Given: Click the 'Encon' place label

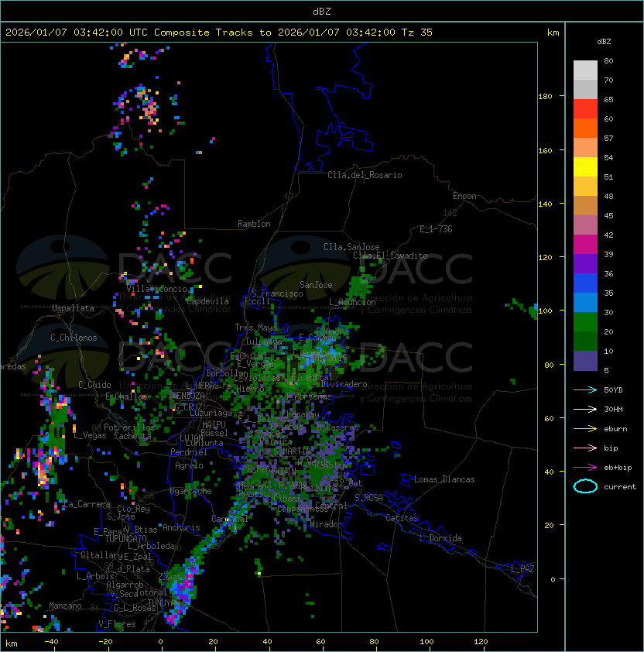Looking at the screenshot, I should tap(464, 196).
